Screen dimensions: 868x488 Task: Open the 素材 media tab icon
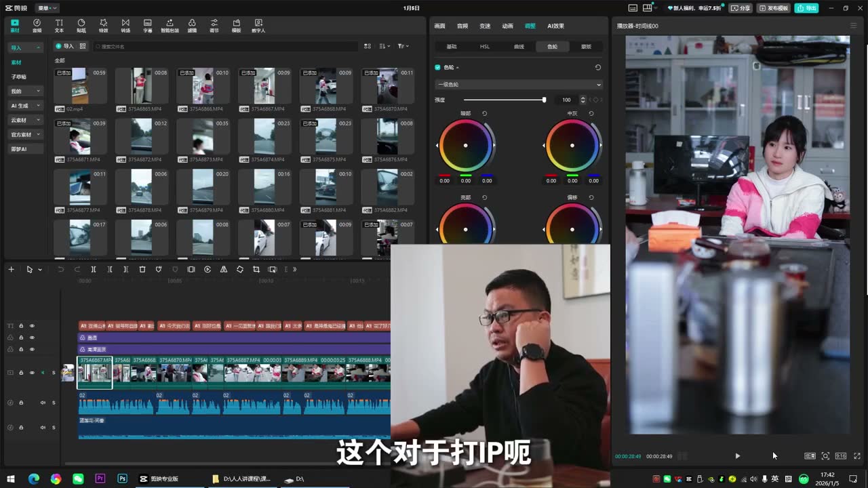pos(15,26)
